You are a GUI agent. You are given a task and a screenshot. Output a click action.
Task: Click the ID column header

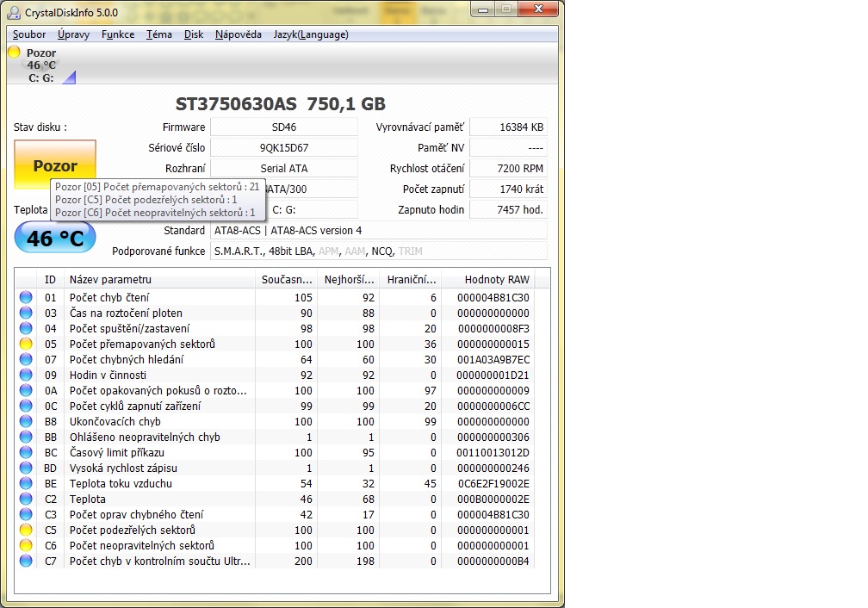click(50, 280)
